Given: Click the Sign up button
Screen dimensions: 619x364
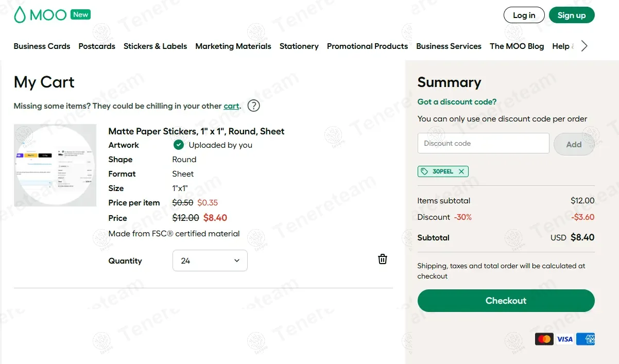Looking at the screenshot, I should [572, 15].
